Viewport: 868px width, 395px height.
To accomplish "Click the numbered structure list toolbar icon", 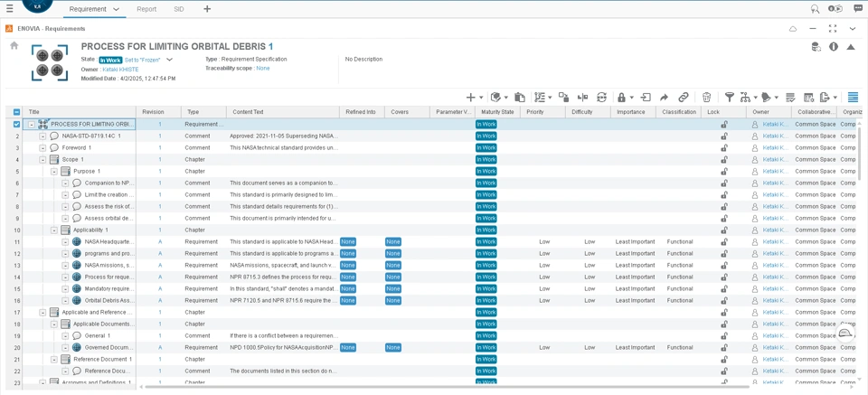I will (541, 98).
